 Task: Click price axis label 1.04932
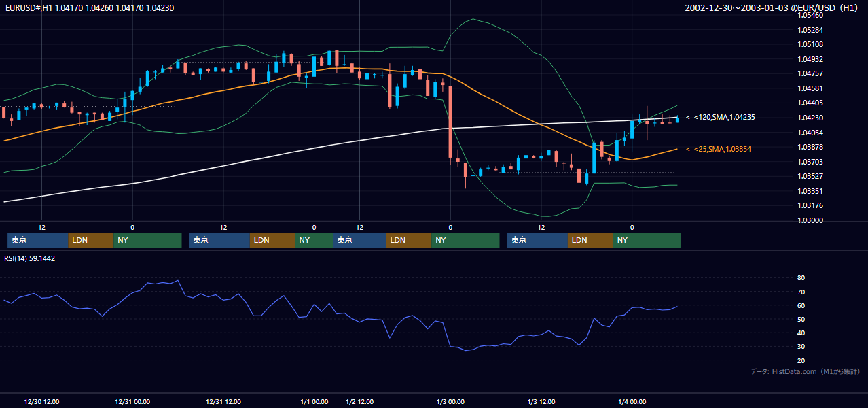[810, 59]
